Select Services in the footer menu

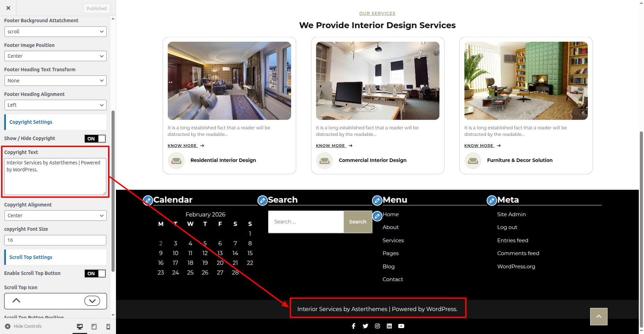tap(393, 241)
